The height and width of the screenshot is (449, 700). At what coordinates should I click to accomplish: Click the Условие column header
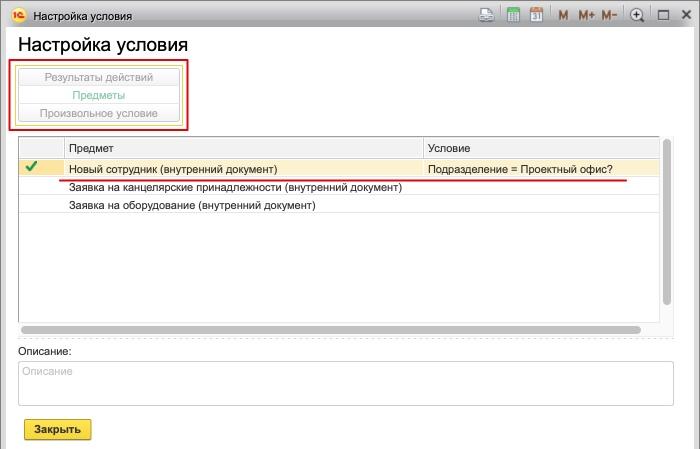540,148
